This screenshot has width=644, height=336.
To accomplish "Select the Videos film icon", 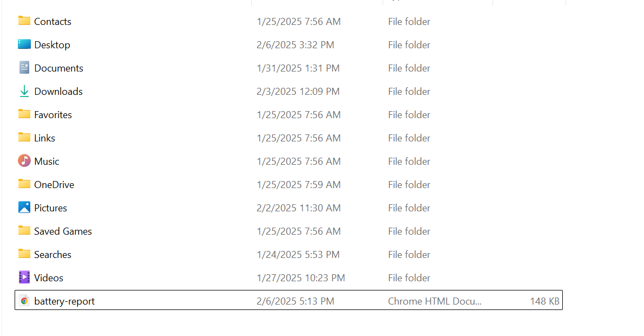I will (x=24, y=277).
